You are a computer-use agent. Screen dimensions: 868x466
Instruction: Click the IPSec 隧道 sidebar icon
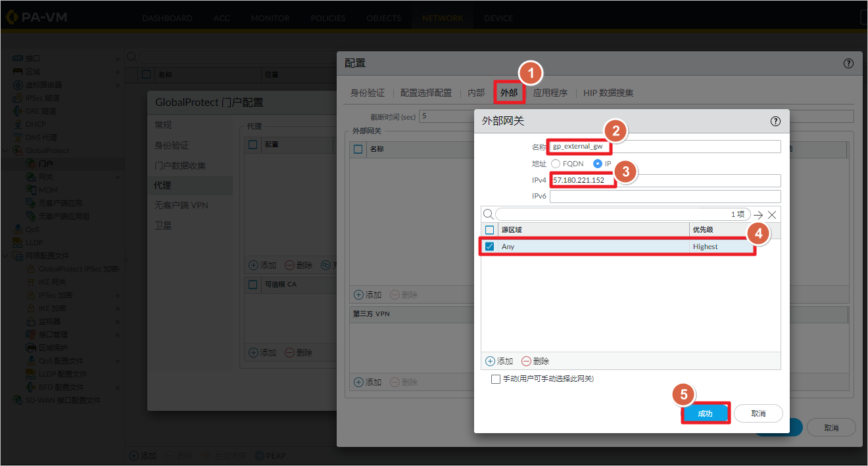click(18, 98)
